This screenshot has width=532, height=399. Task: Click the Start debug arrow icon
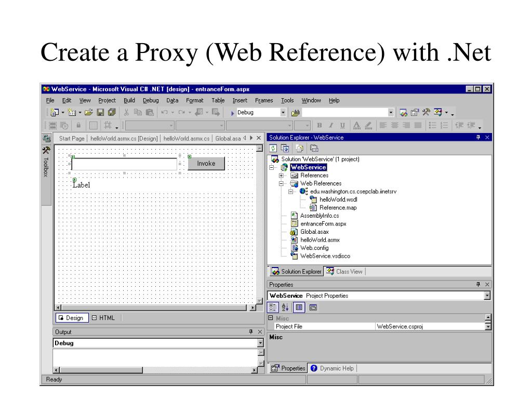[x=232, y=113]
